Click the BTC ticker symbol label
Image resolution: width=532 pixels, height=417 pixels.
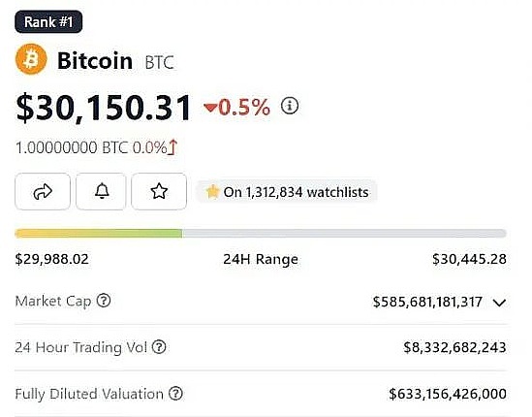[x=160, y=62]
